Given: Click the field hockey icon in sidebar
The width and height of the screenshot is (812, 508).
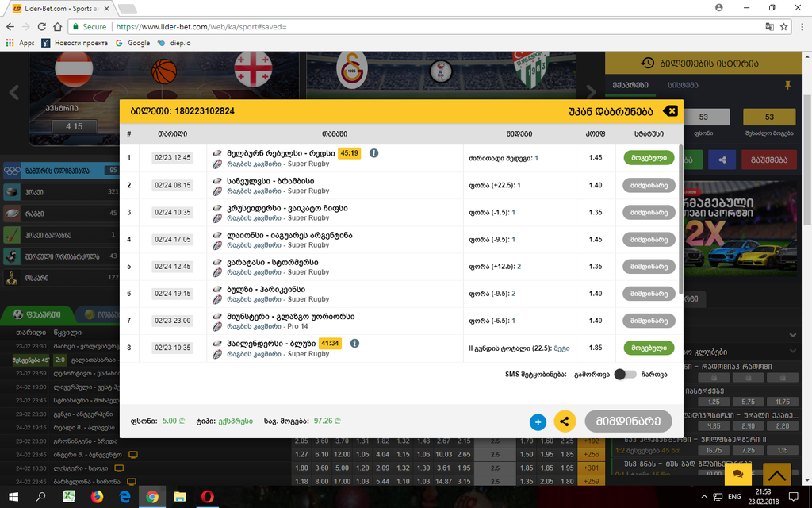Looking at the screenshot, I should tap(12, 235).
